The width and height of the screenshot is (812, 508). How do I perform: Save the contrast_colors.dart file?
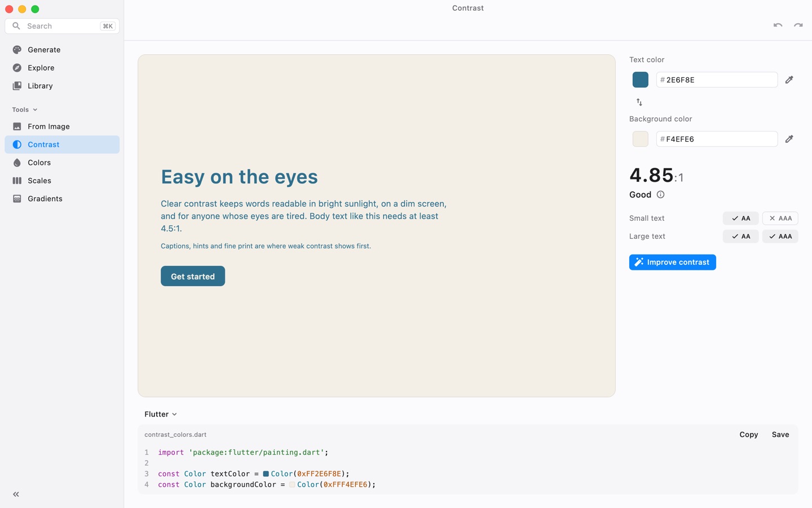pos(780,435)
